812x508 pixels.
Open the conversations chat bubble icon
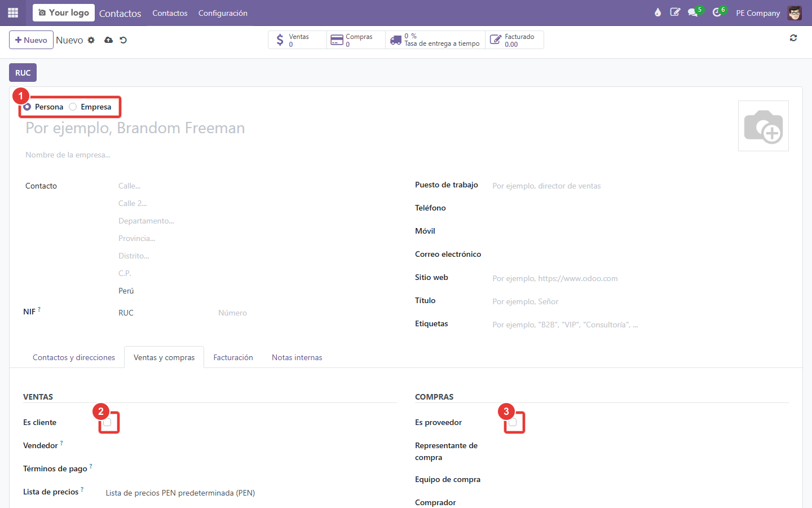(x=693, y=12)
